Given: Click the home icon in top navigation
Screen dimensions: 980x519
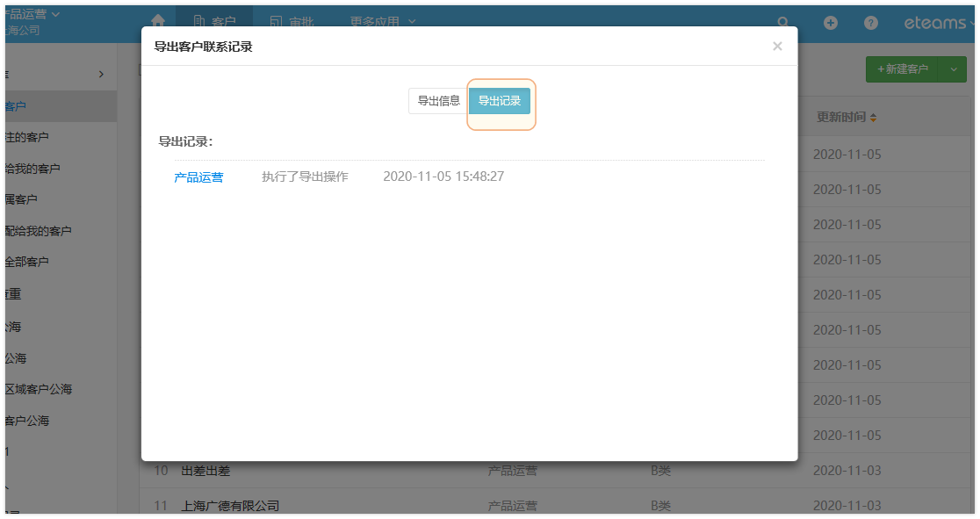Looking at the screenshot, I should [158, 22].
